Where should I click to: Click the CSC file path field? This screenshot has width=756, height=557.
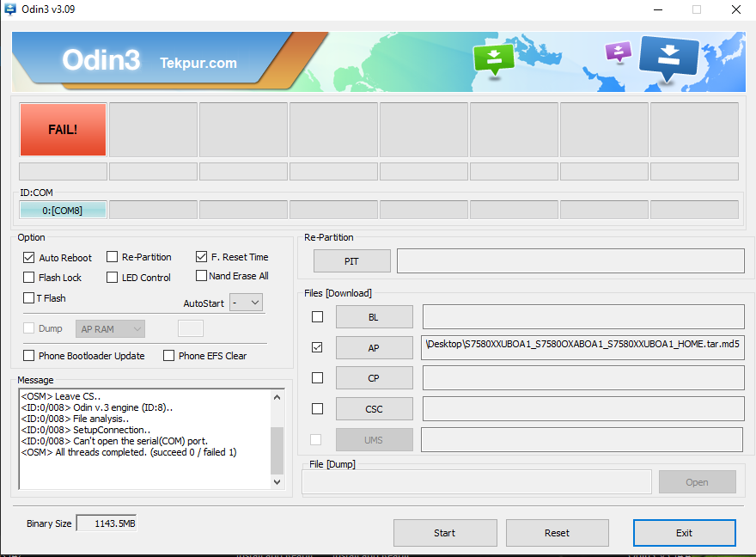pyautogui.click(x=583, y=409)
